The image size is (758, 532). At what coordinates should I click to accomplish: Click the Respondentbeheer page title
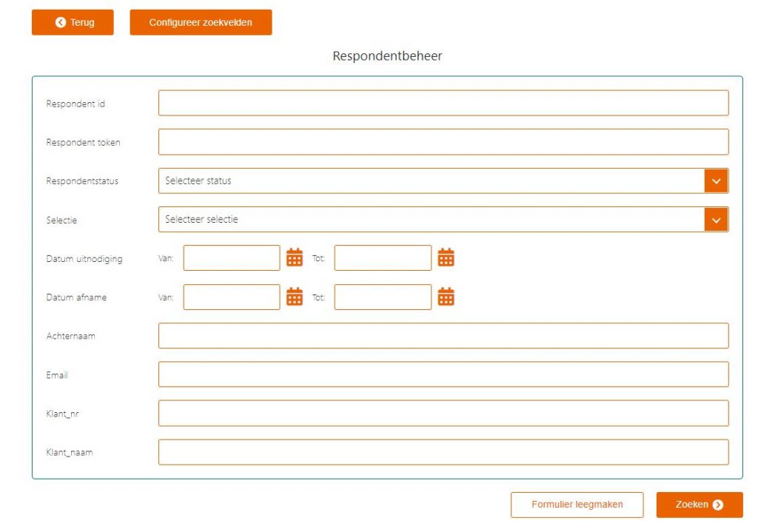point(387,56)
